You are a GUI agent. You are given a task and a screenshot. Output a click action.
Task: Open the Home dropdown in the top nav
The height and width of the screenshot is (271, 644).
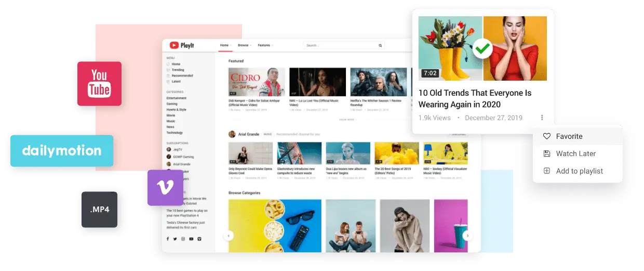[225, 45]
